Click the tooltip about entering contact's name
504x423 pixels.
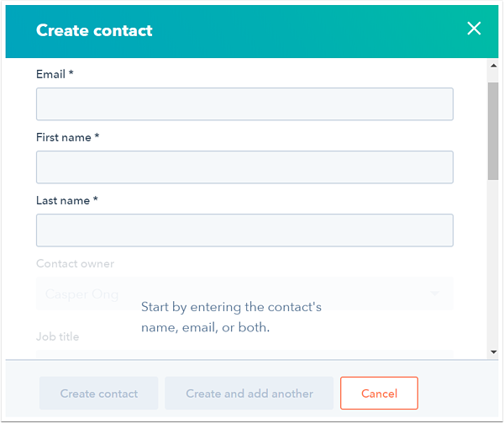[231, 317]
